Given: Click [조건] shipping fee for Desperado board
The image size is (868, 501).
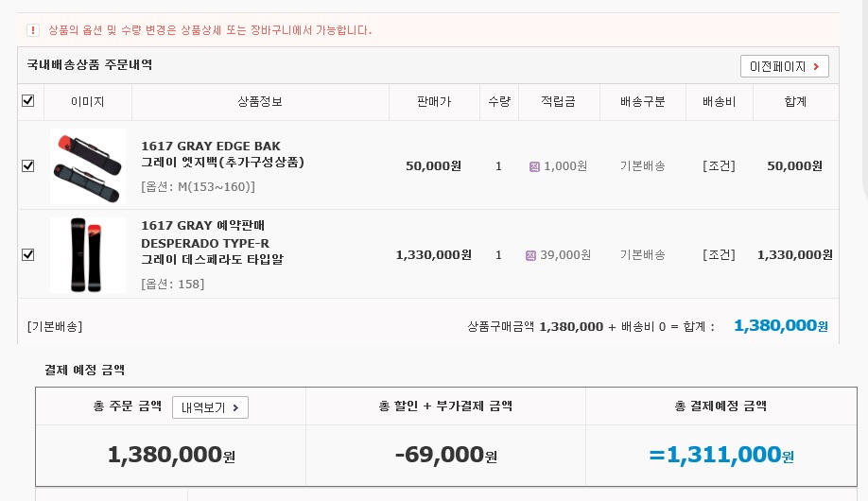Looking at the screenshot, I should tap(719, 254).
